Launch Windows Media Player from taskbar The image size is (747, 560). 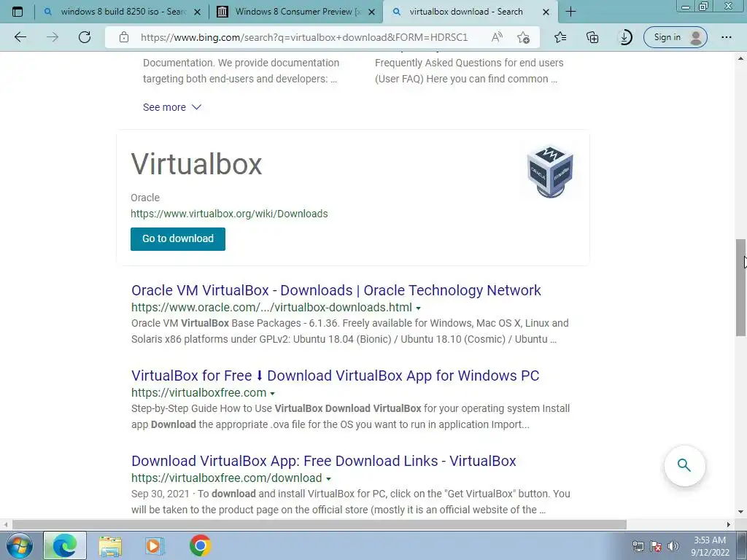154,545
